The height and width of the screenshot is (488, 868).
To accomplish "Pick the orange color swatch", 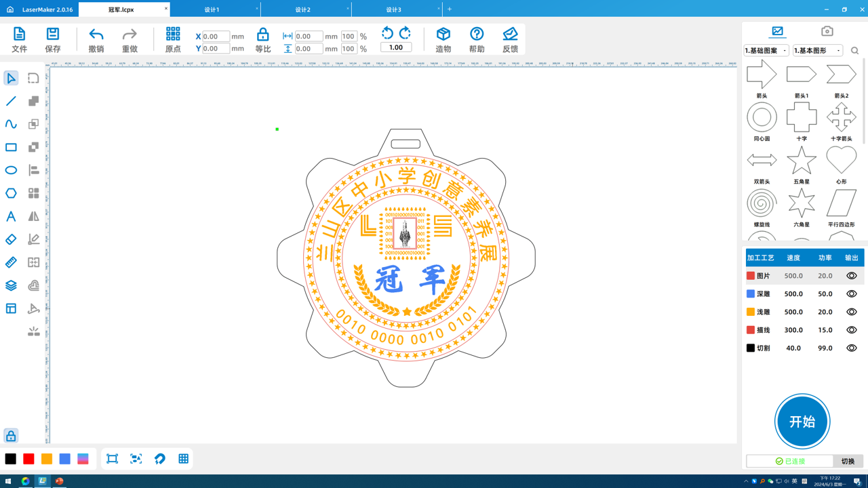I will pos(47,459).
